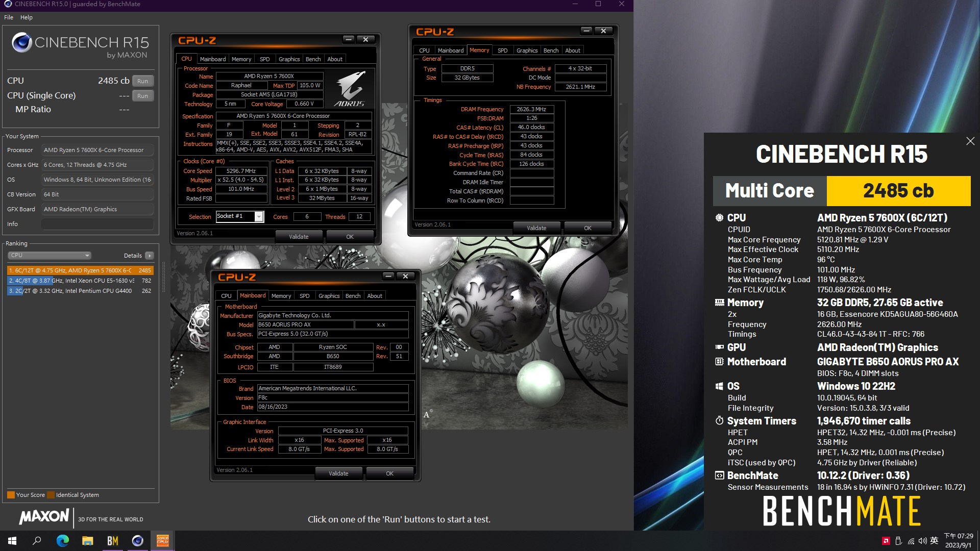Click Identical System legend swatch
This screenshot has width=980, height=551.
click(51, 495)
